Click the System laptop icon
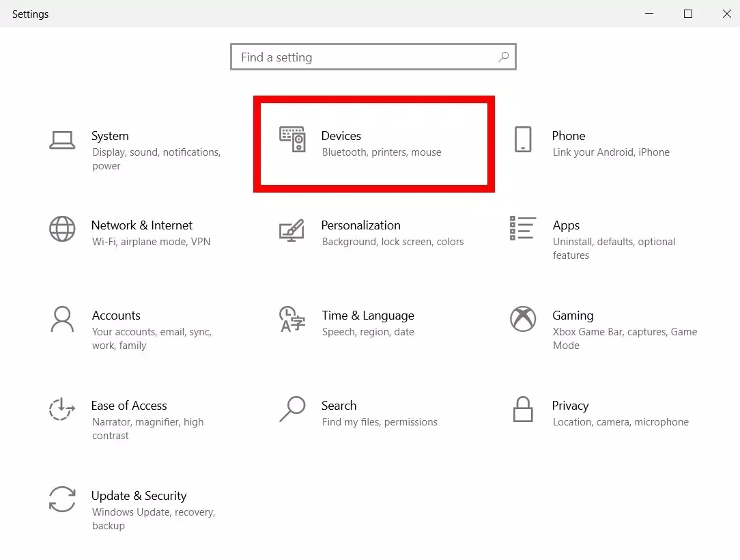Viewport: 740px width, 560px height. pyautogui.click(x=62, y=139)
